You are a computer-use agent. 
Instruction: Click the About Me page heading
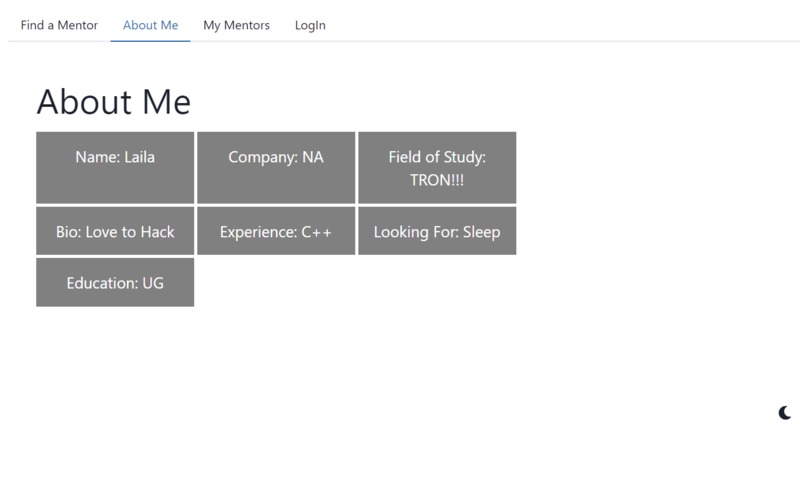pos(114,101)
